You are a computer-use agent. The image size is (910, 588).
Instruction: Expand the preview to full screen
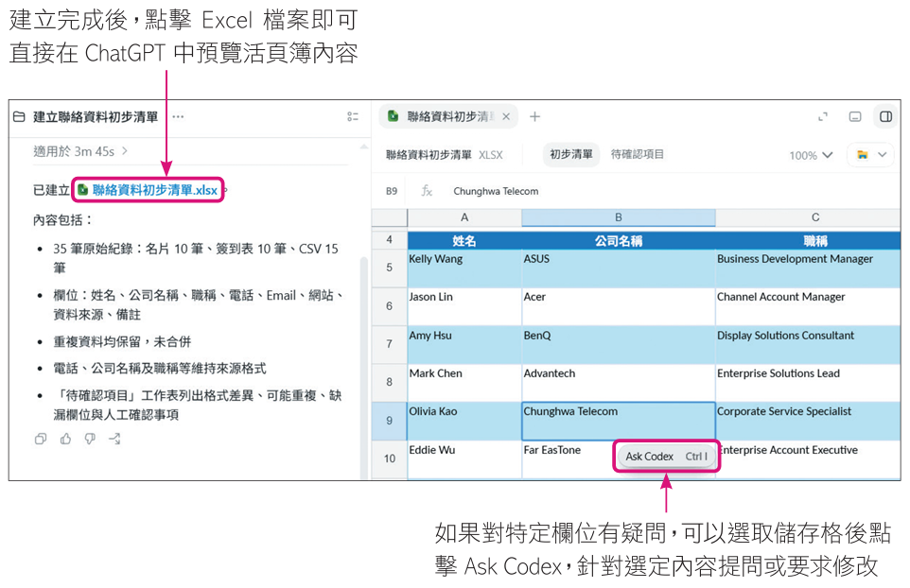pyautogui.click(x=822, y=116)
